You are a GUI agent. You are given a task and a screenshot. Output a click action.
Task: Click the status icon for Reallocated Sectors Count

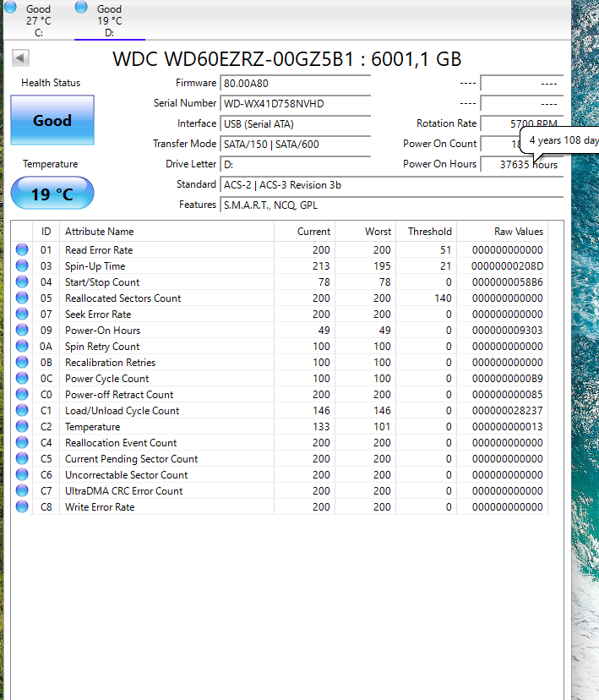pyautogui.click(x=22, y=298)
